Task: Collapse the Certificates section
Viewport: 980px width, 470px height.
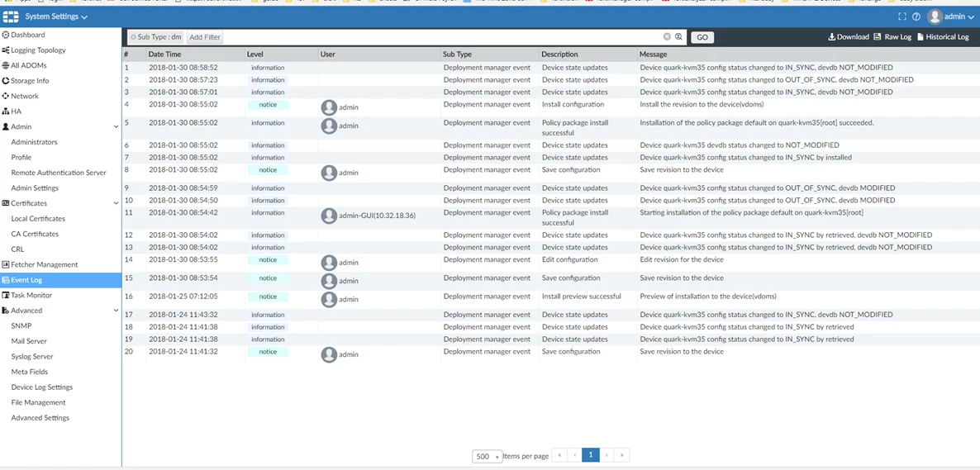Action: point(116,203)
